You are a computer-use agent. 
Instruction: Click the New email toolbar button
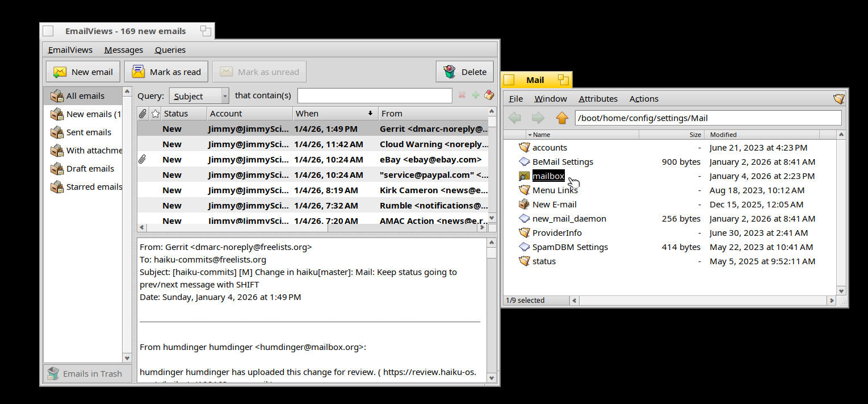click(x=83, y=72)
